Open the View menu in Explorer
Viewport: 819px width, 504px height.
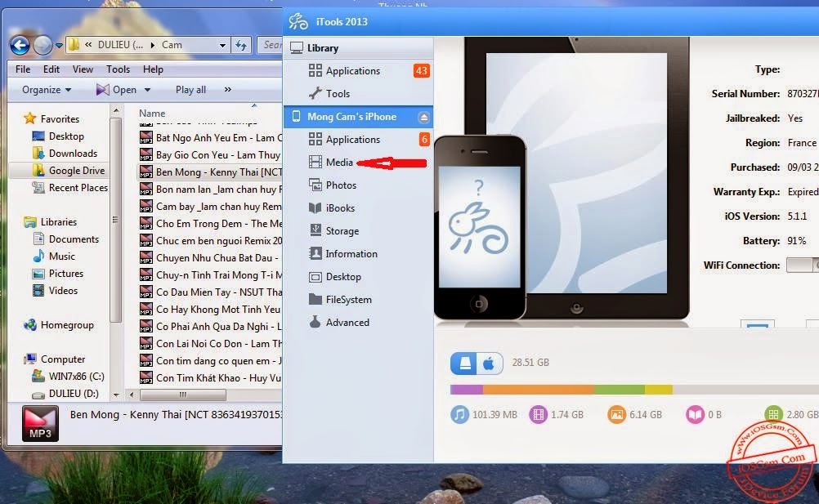tap(83, 69)
